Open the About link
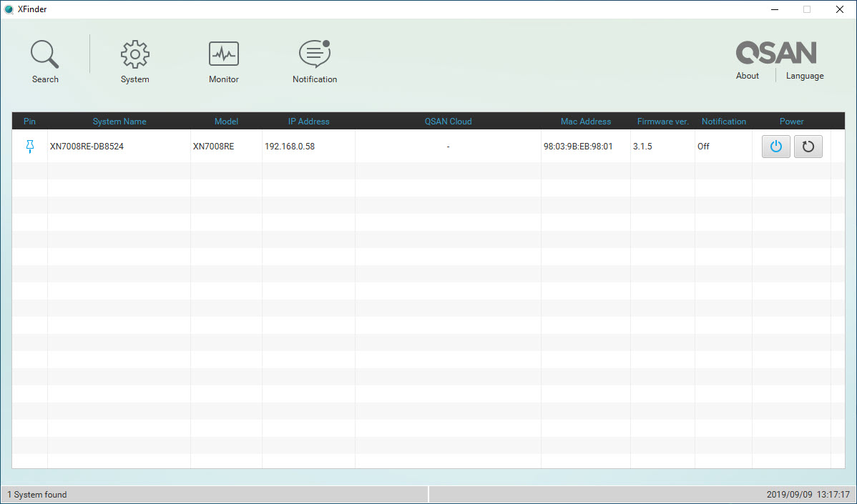The image size is (857, 504). coord(747,76)
